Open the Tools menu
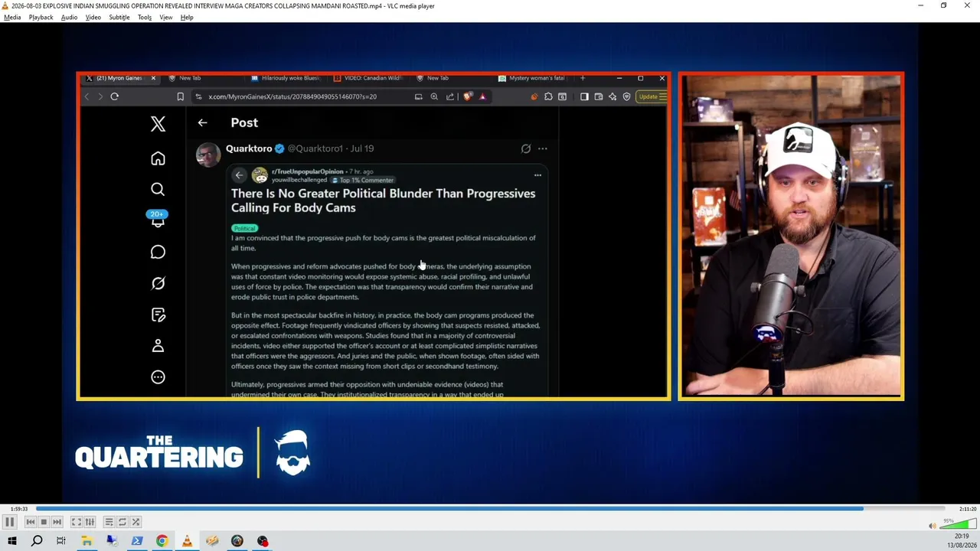The height and width of the screenshot is (551, 980). click(x=145, y=17)
